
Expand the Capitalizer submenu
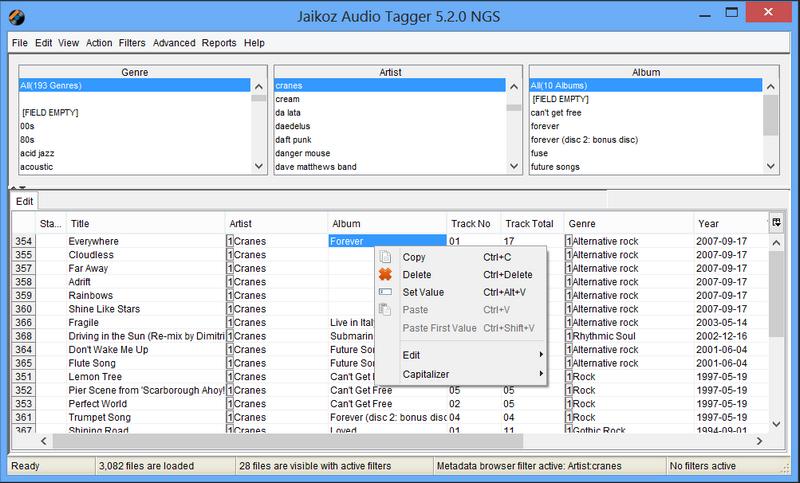461,374
